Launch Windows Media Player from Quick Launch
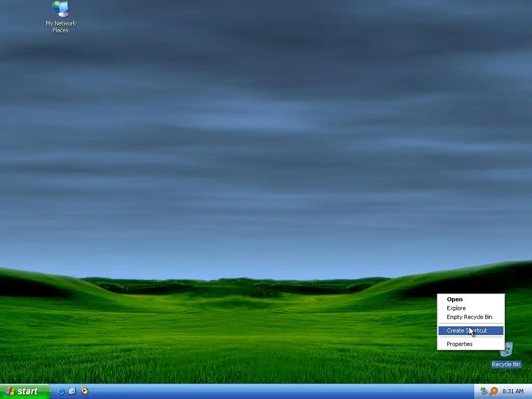This screenshot has height=399, width=532. tap(84, 391)
